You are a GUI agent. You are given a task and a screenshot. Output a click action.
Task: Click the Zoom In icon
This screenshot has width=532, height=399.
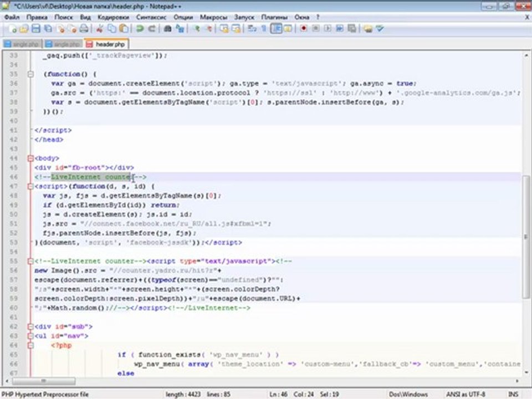pos(196,29)
